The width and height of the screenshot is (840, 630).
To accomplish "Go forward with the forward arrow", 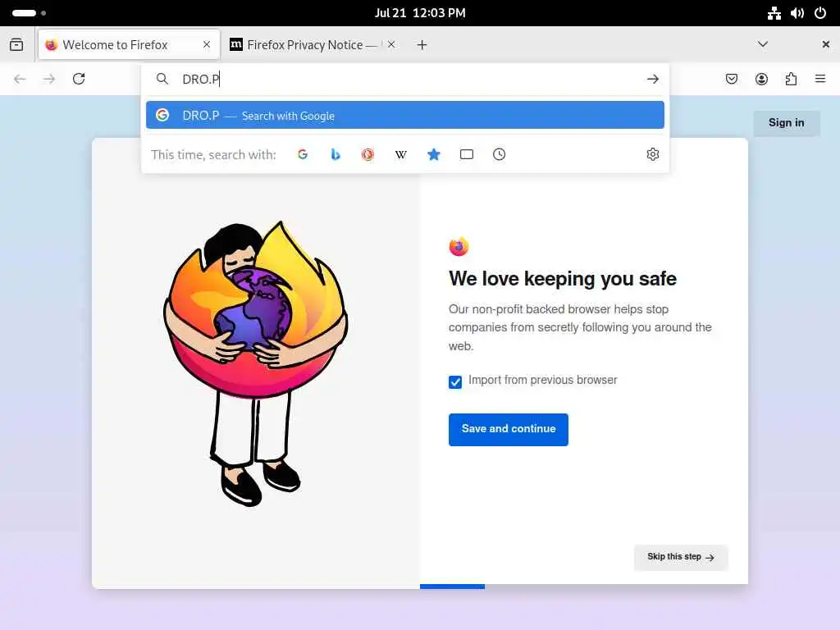I will [48, 80].
